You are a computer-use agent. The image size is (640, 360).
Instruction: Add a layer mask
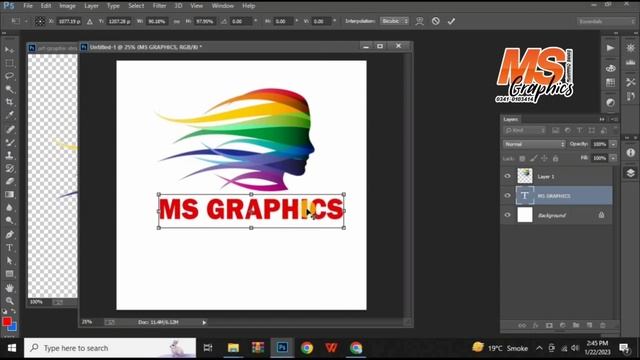[x=549, y=325]
